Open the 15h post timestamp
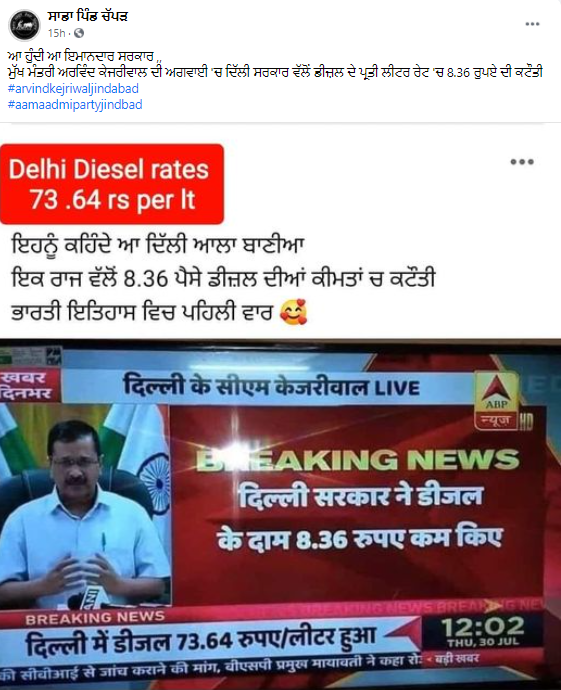This screenshot has height=690, width=561. click(x=56, y=33)
